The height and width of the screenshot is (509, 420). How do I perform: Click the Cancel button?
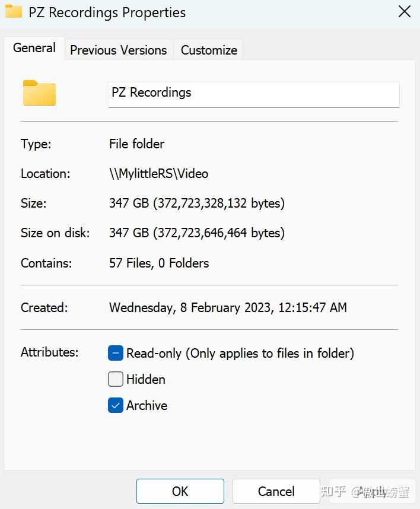pos(276,491)
